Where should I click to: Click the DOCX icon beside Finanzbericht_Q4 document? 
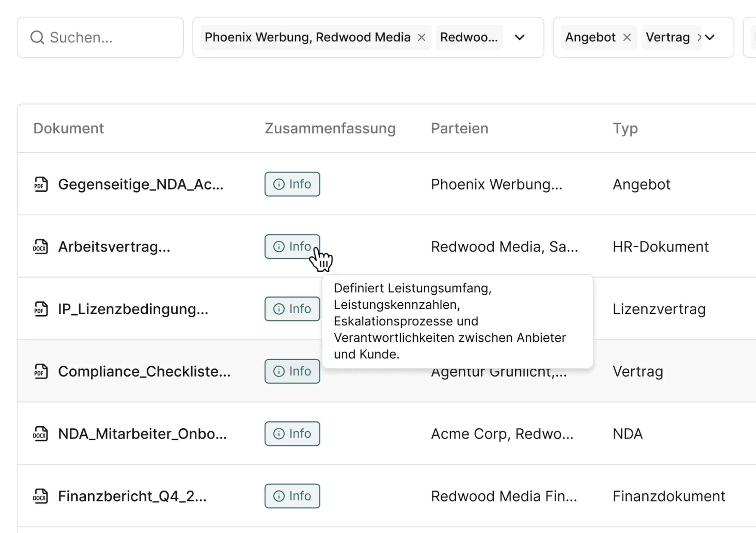(40, 496)
